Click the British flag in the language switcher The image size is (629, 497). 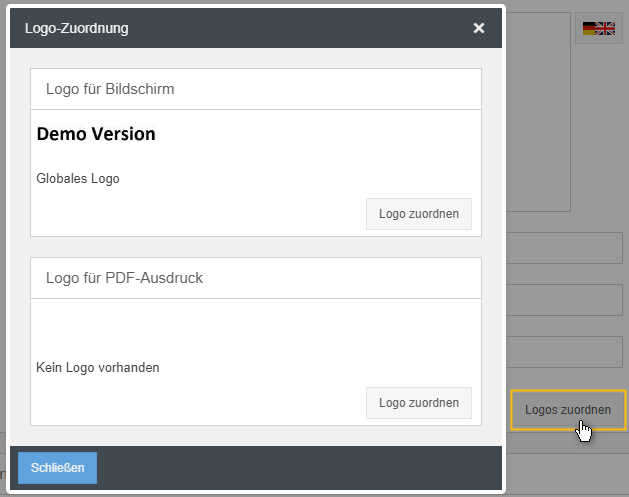point(606,29)
